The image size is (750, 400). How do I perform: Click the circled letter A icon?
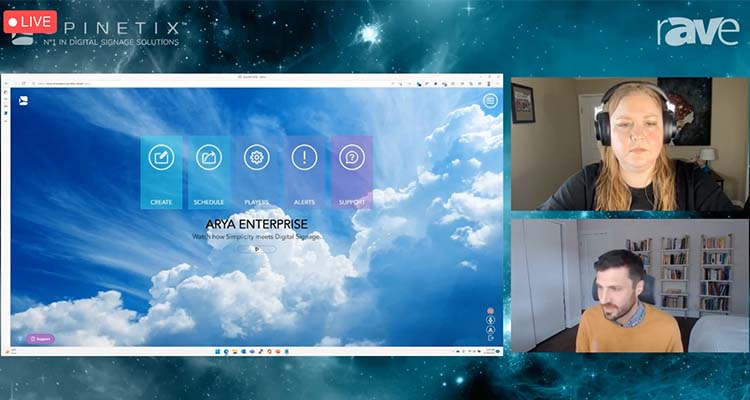(x=490, y=329)
